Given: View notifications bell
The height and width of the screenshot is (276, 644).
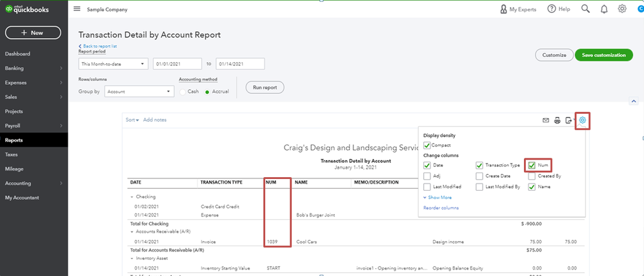Looking at the screenshot, I should pyautogui.click(x=604, y=9).
